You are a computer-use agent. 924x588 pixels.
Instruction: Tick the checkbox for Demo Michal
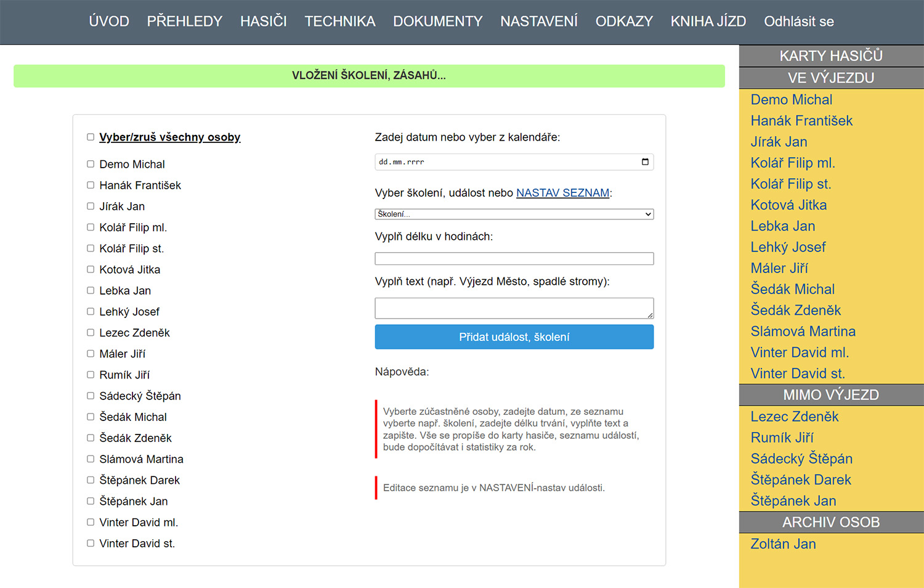pos(91,164)
